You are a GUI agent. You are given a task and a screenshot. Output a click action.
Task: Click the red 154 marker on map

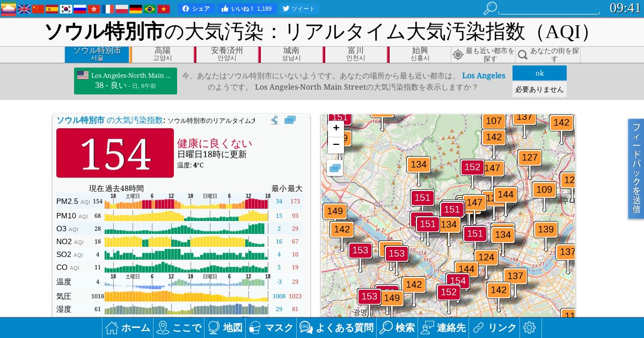458,280
